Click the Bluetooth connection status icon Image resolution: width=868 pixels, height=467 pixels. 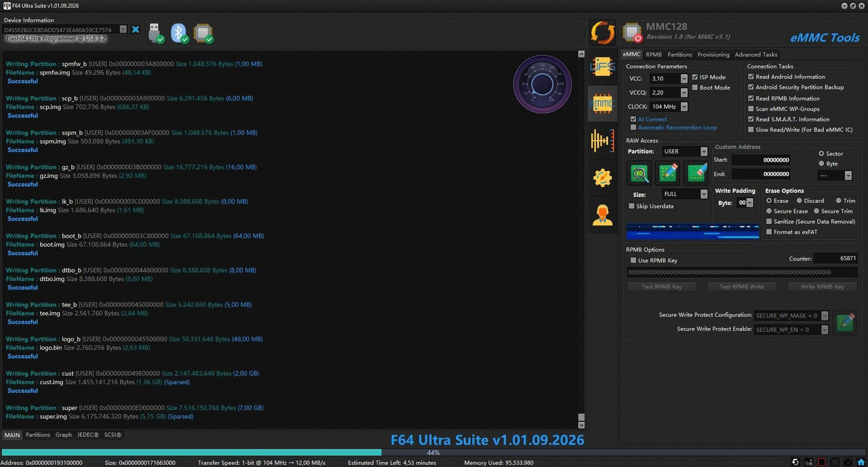pyautogui.click(x=178, y=33)
